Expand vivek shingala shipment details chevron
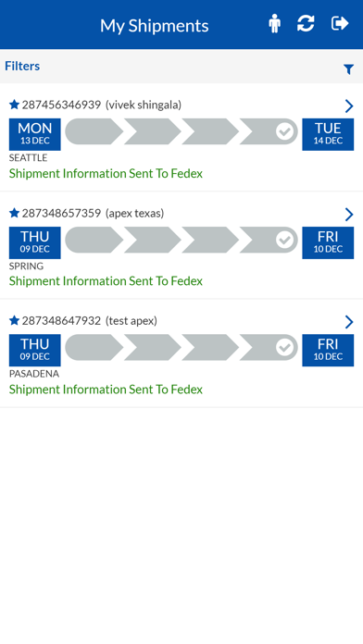Image resolution: width=363 pixels, height=644 pixels. click(349, 106)
